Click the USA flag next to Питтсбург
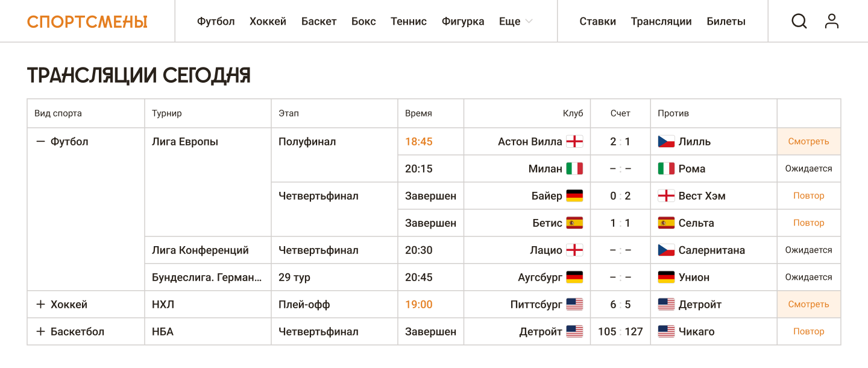Image resolution: width=868 pixels, height=368 pixels. (574, 305)
